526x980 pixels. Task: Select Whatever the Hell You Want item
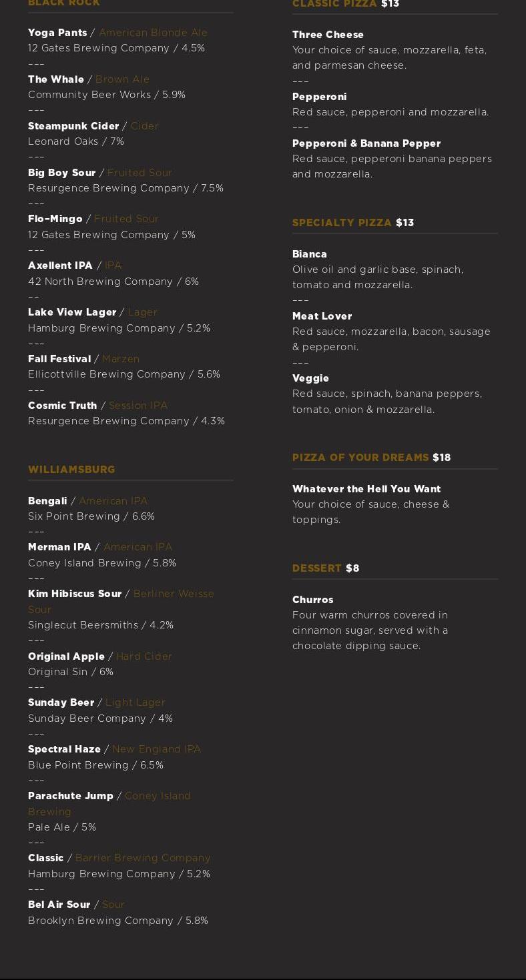pos(366,489)
